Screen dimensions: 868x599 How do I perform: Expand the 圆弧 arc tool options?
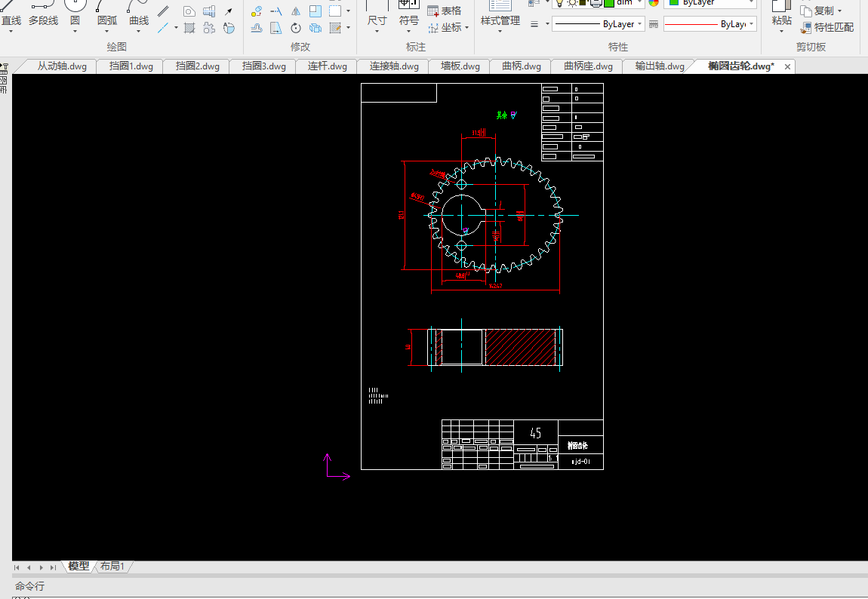tap(107, 31)
